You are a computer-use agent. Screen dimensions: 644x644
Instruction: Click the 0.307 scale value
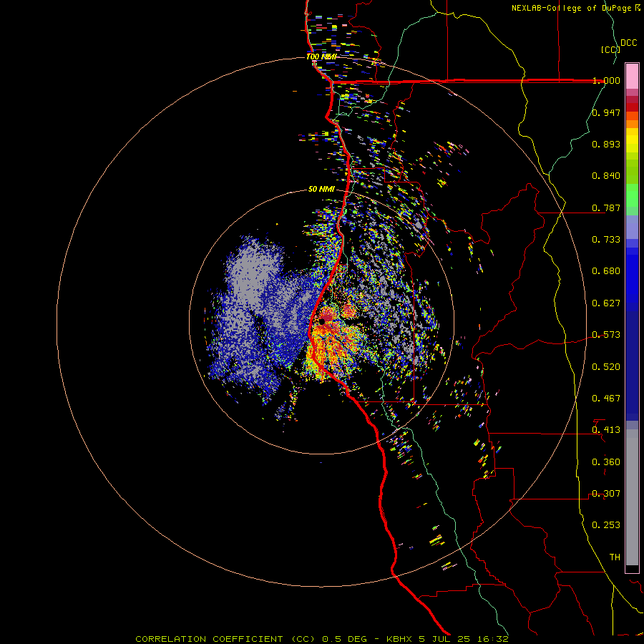click(606, 494)
